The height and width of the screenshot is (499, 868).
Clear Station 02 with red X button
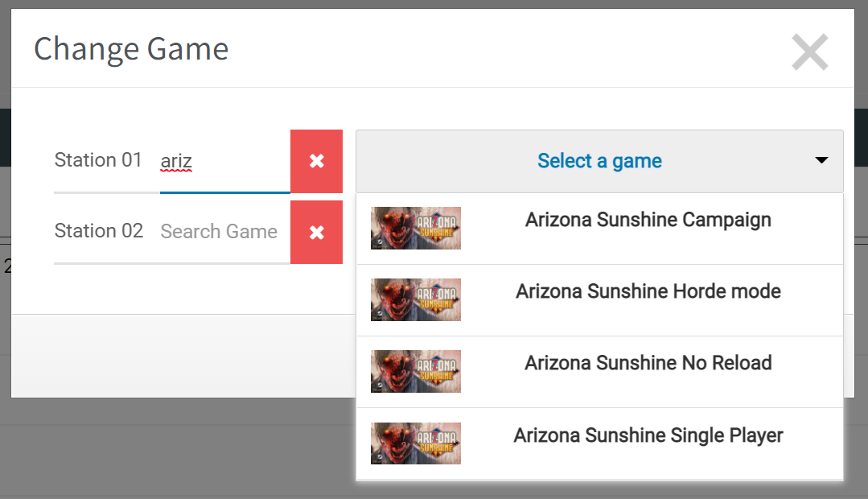coord(316,232)
